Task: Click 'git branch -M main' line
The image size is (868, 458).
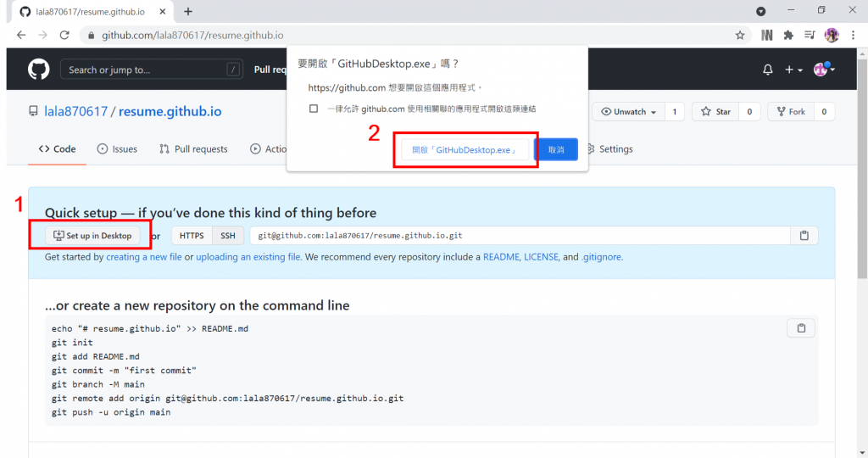Action: tap(98, 384)
